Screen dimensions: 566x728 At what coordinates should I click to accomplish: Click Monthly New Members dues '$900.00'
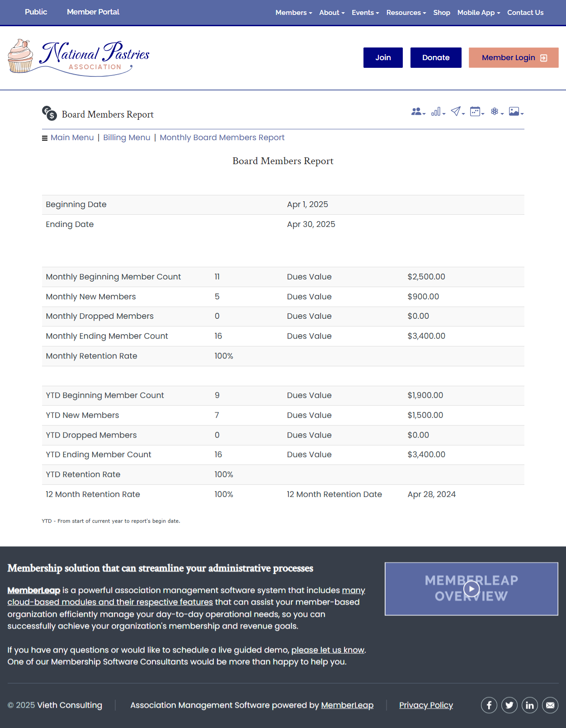click(423, 297)
